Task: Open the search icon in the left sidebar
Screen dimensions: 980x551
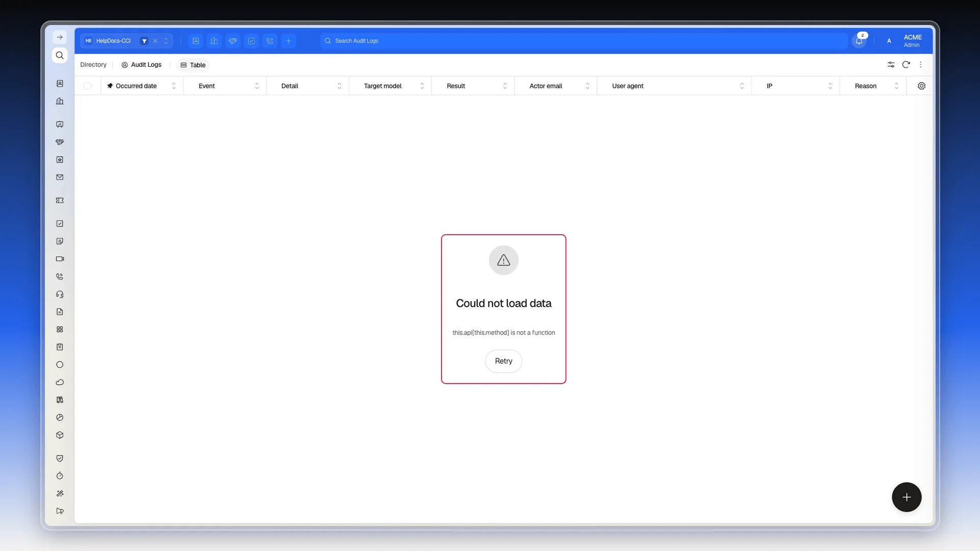Action: pos(60,55)
